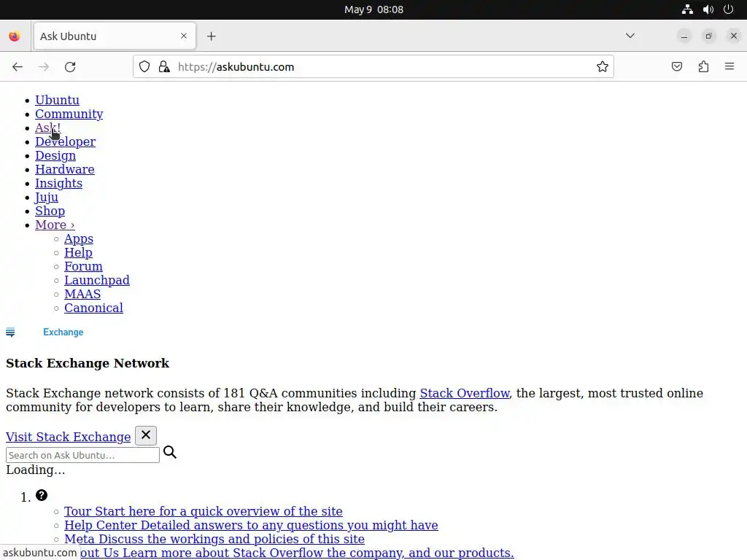Open the Insights link
The height and width of the screenshot is (560, 747).
click(x=58, y=183)
